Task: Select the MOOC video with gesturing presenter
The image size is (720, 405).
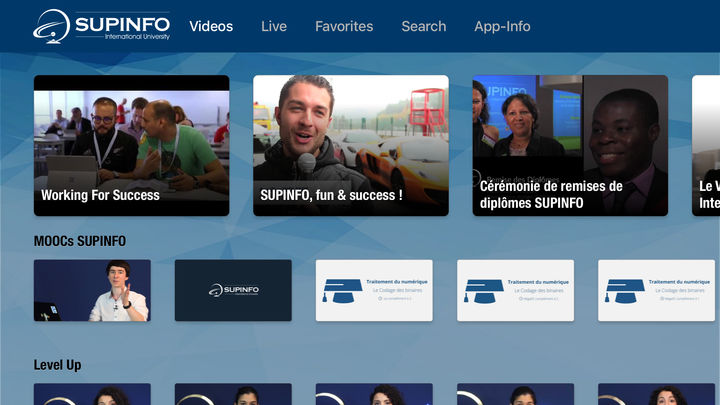Action: 92,290
